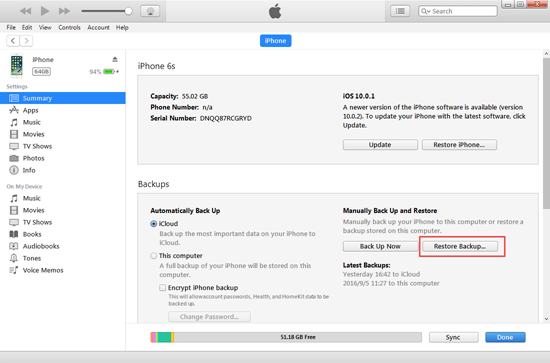Click the Audiobooks icon
The width and height of the screenshot is (550, 363).
pyautogui.click(x=14, y=246)
